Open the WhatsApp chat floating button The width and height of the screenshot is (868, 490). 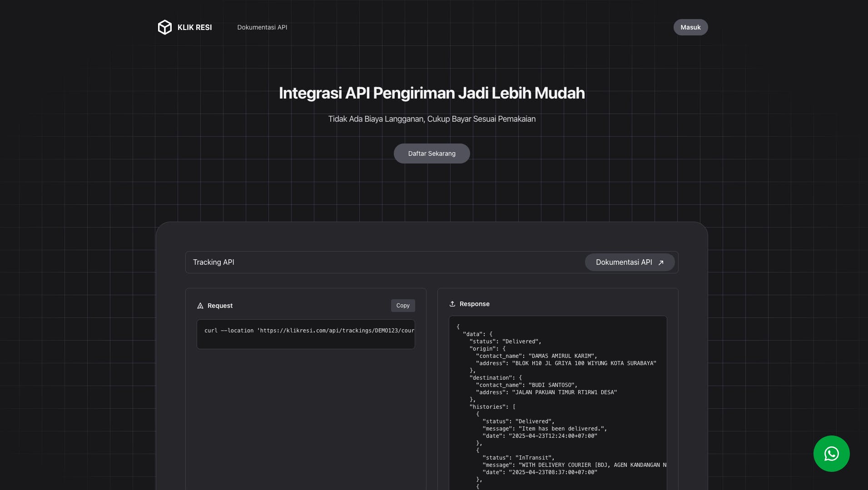831,454
